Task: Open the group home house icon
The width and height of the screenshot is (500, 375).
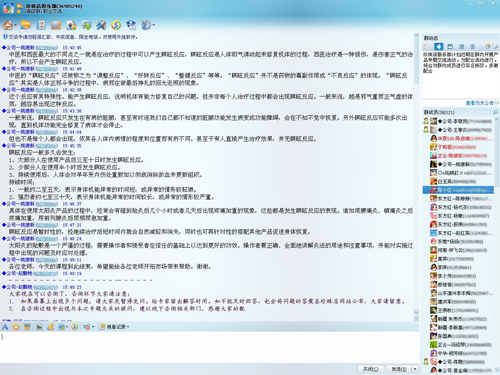Action: coord(8,25)
